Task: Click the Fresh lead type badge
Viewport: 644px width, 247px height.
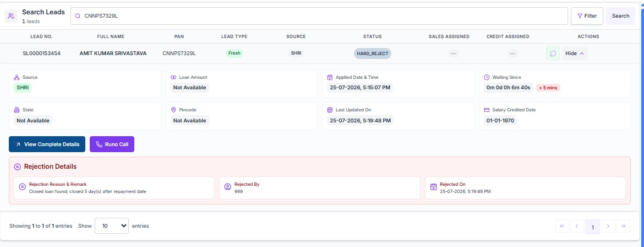Action: coord(234,53)
